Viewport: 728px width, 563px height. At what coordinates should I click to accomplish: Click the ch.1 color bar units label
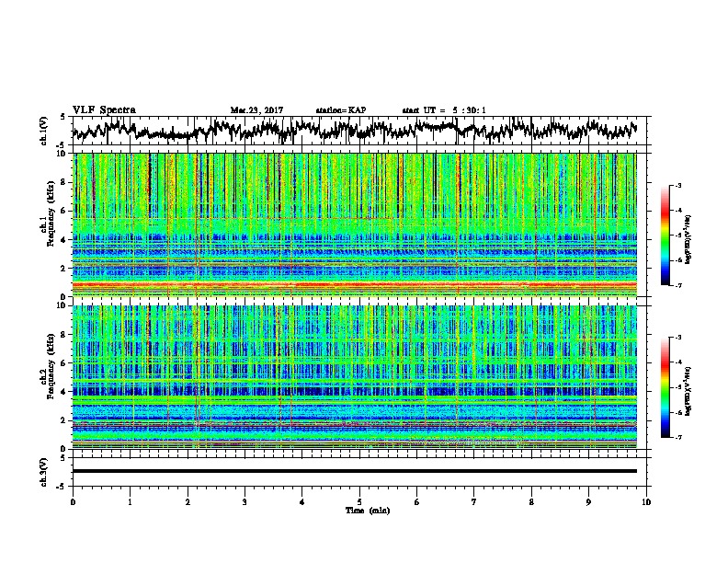[x=688, y=239]
